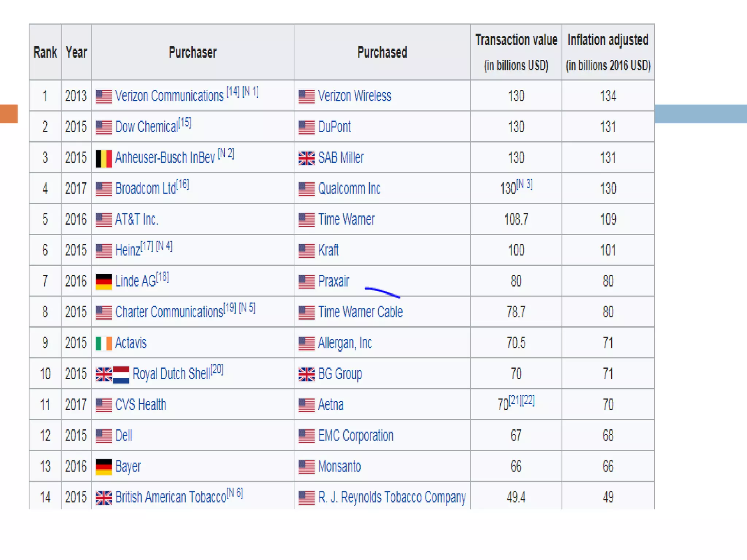Click the UK flag next to SAB Miller
Screen dimensions: 747x560
306,158
